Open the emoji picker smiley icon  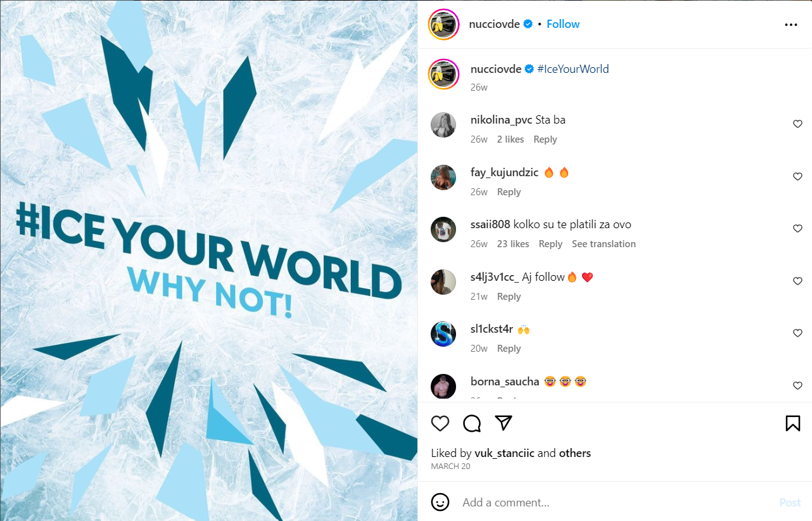click(440, 502)
